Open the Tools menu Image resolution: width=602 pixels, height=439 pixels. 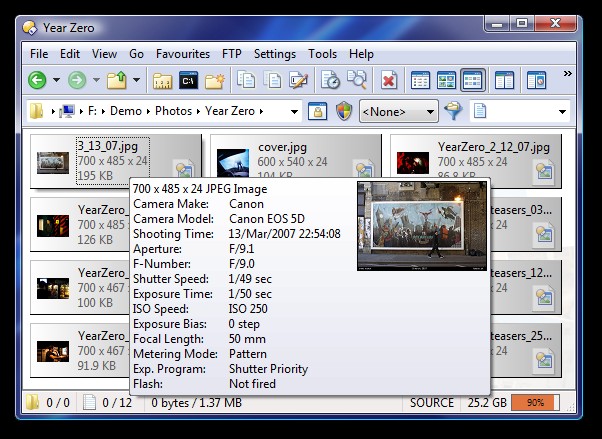point(322,54)
